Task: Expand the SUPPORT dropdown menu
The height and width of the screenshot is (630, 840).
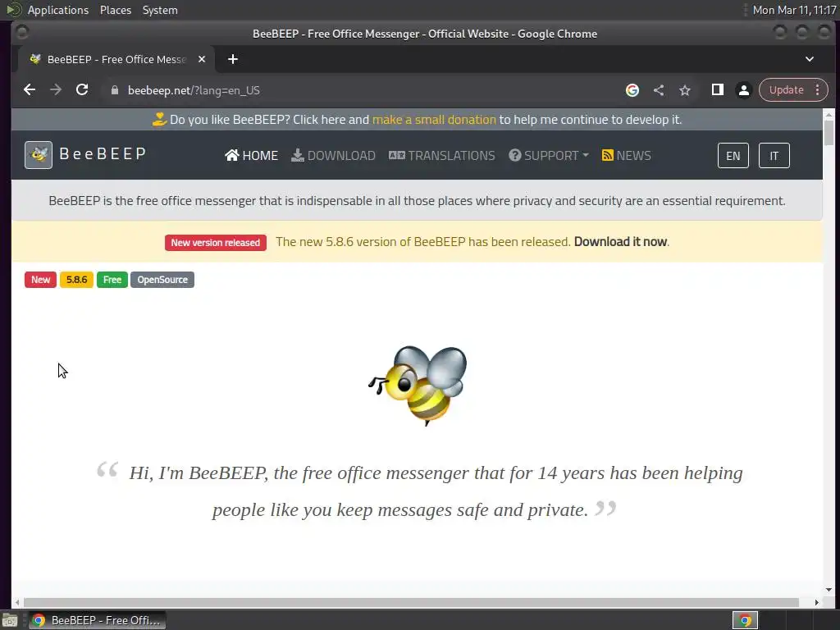Action: pyautogui.click(x=549, y=155)
